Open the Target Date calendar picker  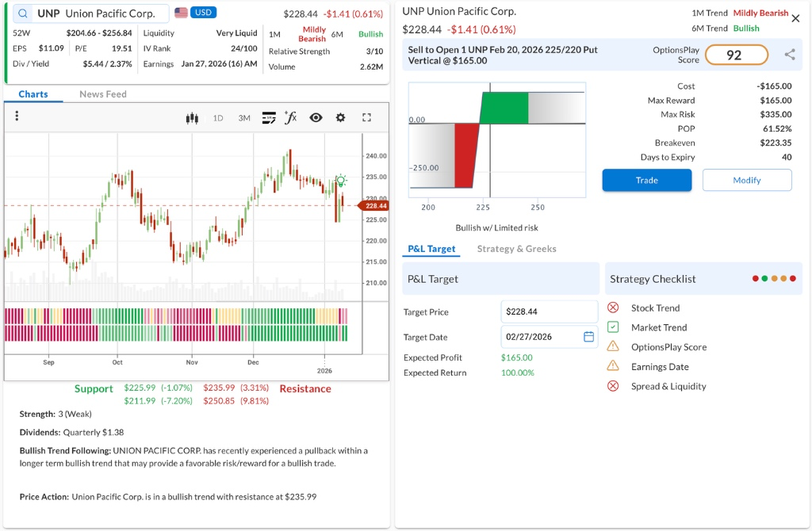[588, 336]
